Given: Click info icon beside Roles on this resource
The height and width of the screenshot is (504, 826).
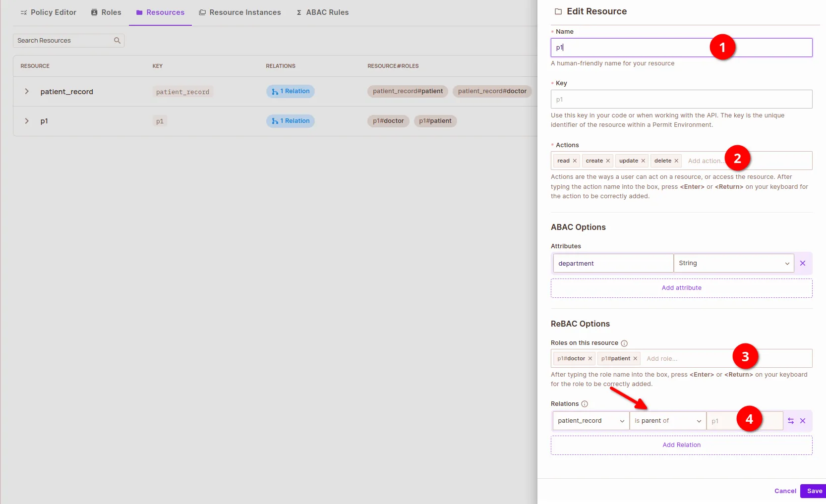Looking at the screenshot, I should [x=624, y=343].
